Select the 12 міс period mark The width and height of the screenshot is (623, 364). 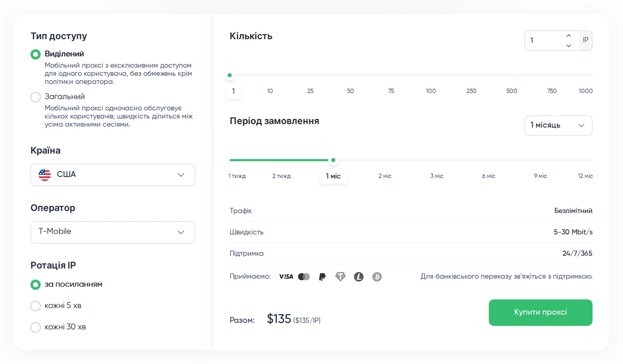coord(586,176)
